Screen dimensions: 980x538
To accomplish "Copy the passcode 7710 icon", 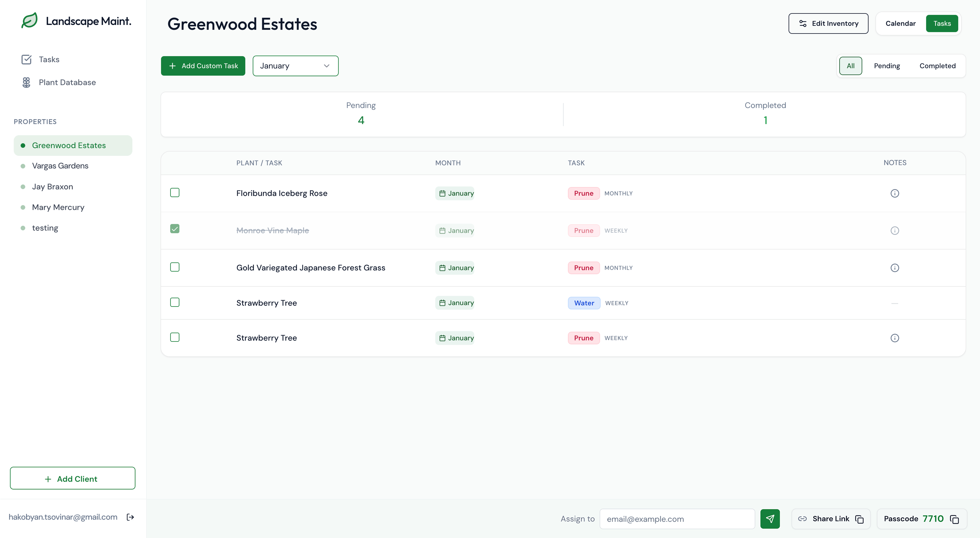I will pos(954,519).
